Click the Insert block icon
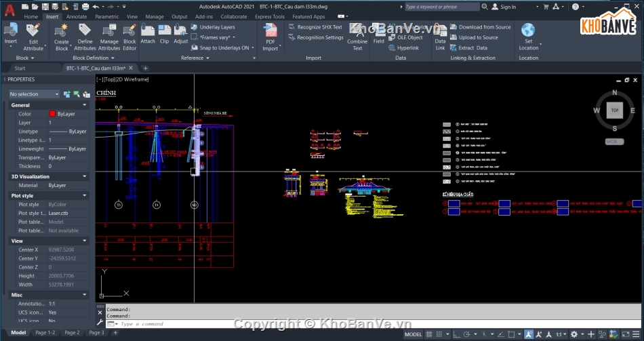644x341 pixels. [11, 30]
